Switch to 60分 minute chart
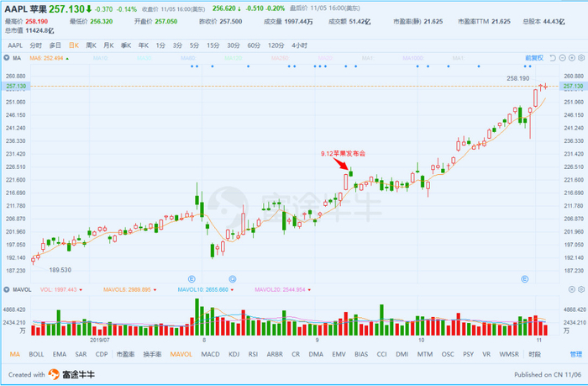Screen dimensions: 588x386 (254, 45)
